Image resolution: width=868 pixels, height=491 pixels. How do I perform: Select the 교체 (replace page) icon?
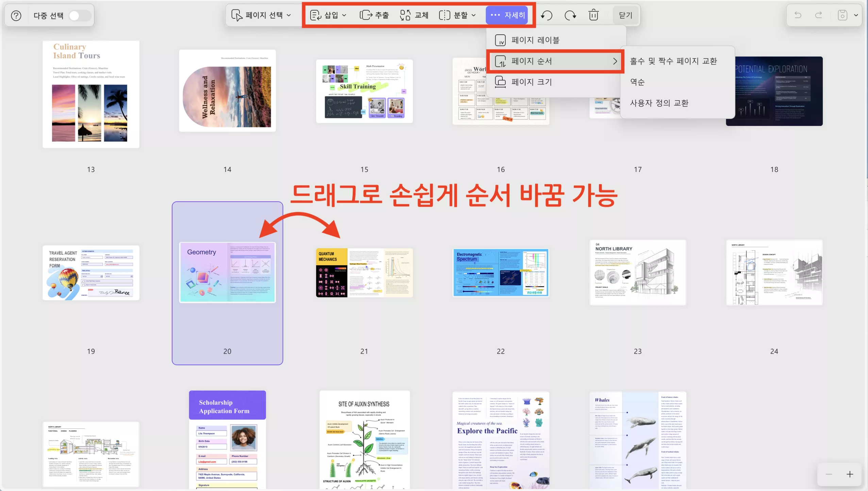405,15
